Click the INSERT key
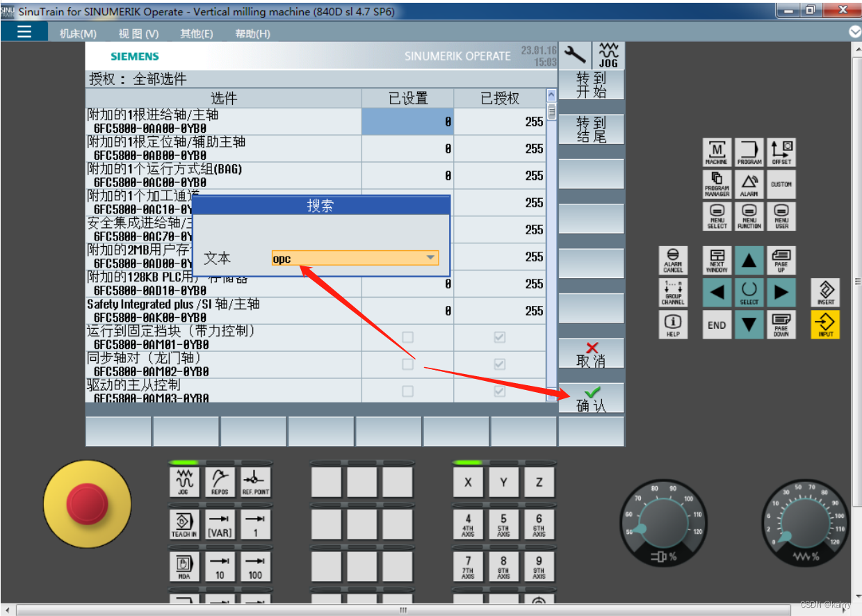 [x=826, y=292]
